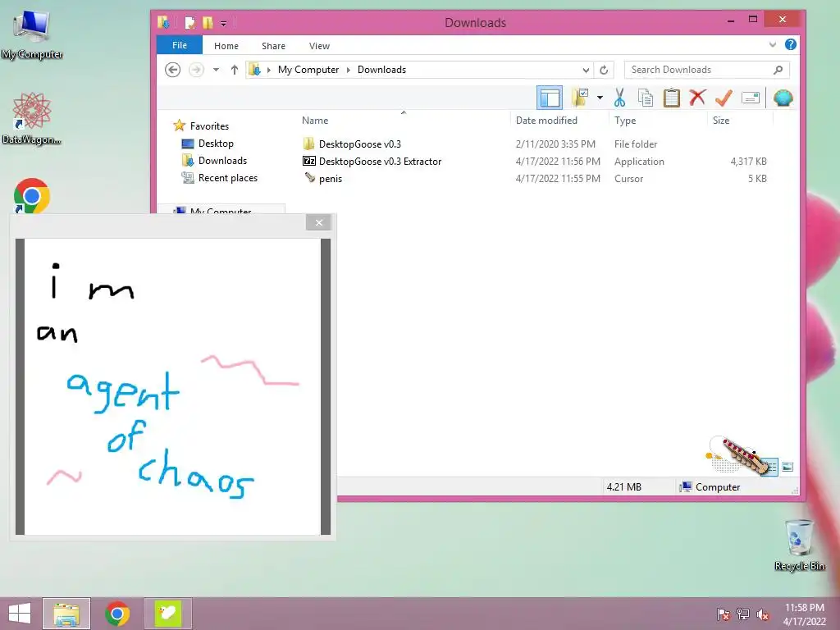Select Downloads under Favorites
This screenshot has height=630, width=840.
[222, 161]
